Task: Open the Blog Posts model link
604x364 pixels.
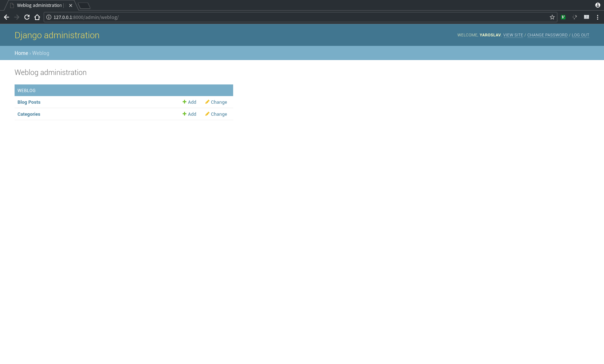Action: click(29, 102)
